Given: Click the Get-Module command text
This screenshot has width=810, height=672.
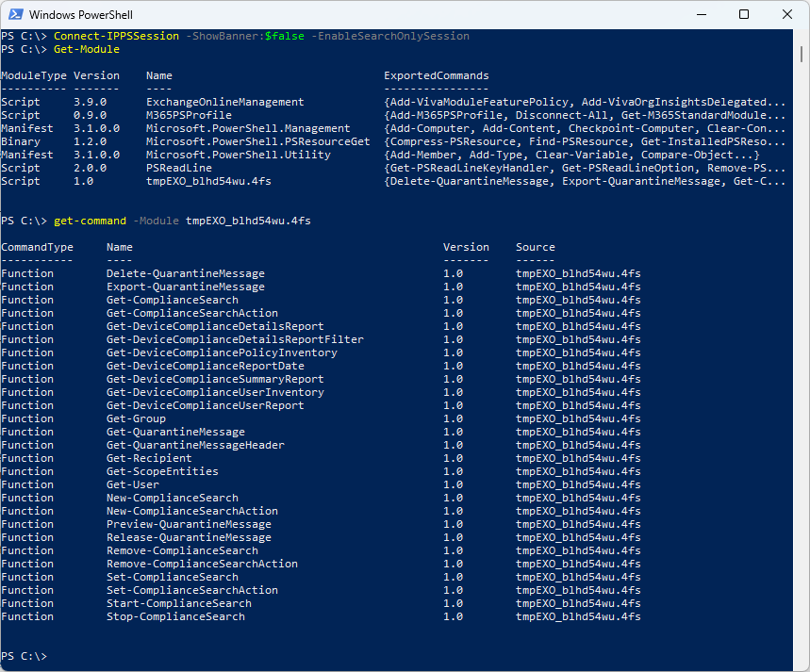Looking at the screenshot, I should pyautogui.click(x=86, y=49).
